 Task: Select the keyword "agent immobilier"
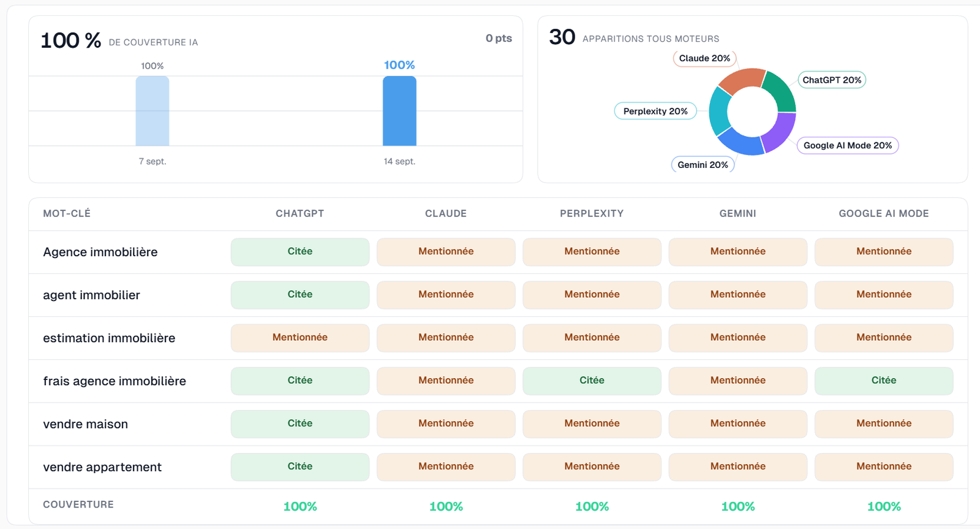[x=91, y=295]
